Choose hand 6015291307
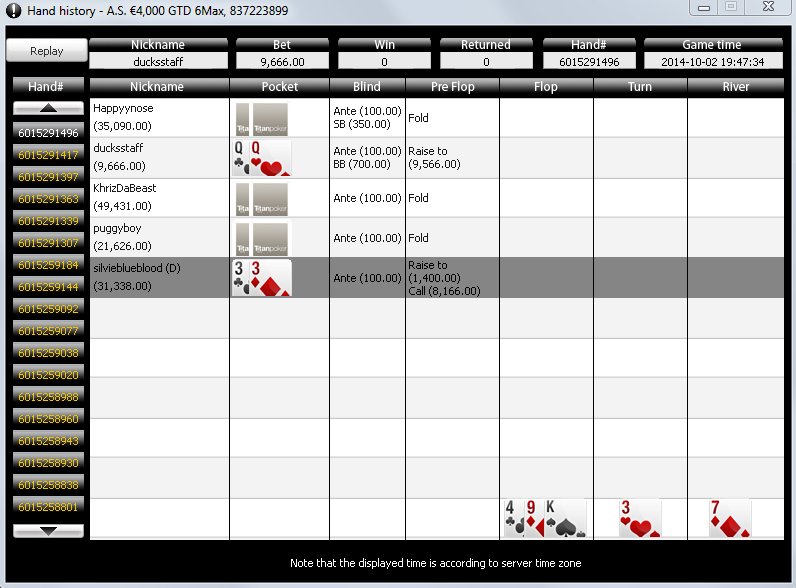Screen dimensions: 796x588 48,243
